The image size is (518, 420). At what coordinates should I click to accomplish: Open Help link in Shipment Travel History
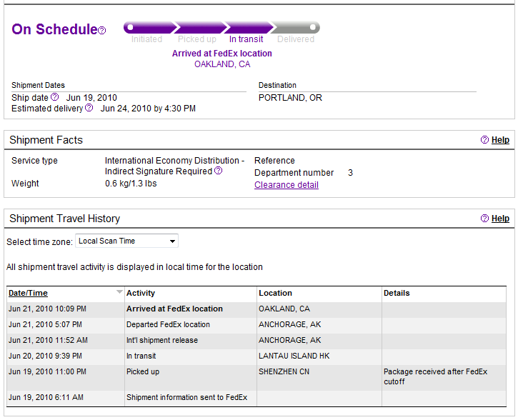click(x=500, y=219)
